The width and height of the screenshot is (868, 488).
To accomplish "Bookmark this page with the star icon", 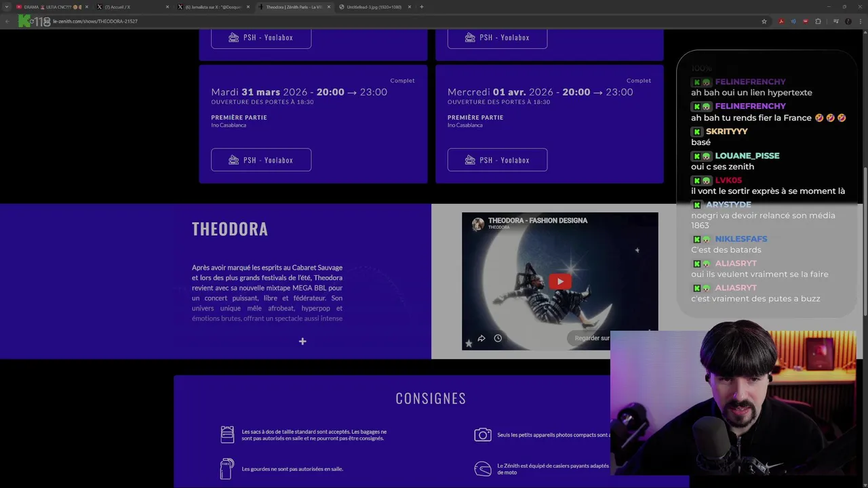I will click(764, 21).
